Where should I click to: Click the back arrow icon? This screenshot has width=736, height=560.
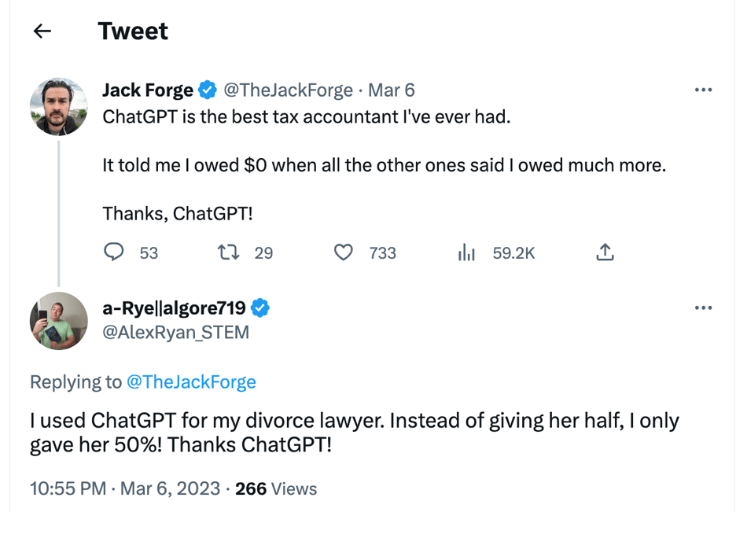click(x=42, y=31)
